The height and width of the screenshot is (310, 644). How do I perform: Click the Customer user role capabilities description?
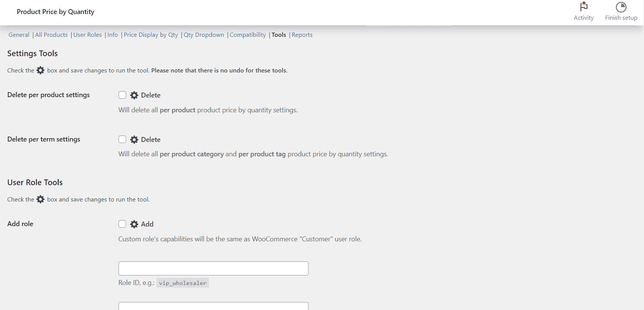[240, 239]
